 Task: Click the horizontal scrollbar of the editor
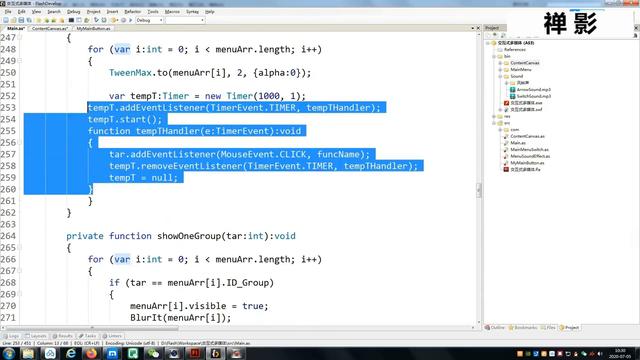(x=238, y=328)
